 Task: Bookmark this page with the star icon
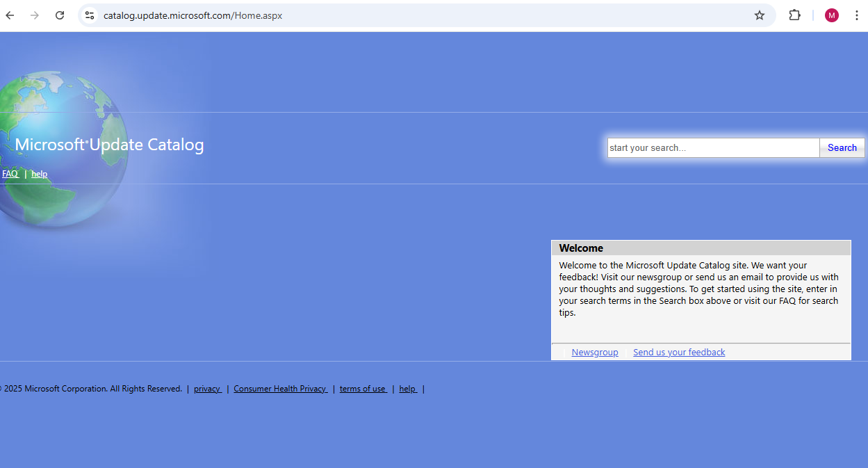coord(760,15)
